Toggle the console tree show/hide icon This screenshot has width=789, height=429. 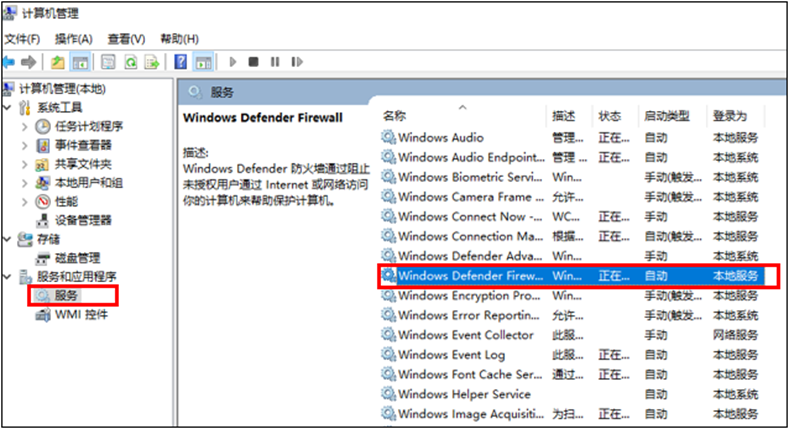81,62
